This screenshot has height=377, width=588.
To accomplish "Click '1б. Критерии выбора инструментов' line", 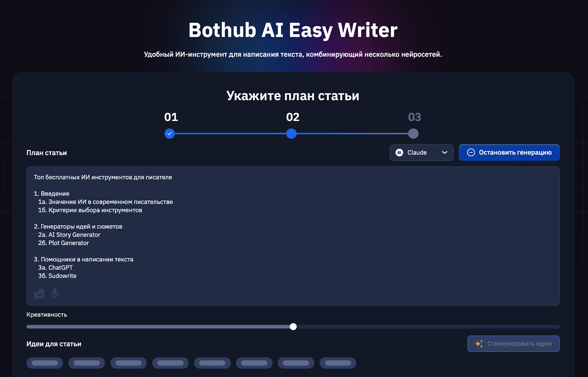I will point(90,210).
